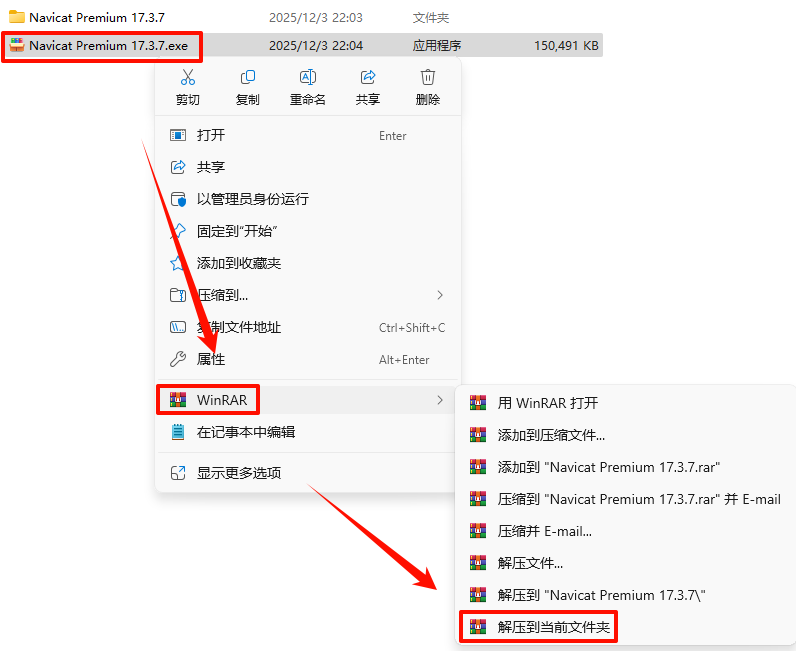796x651 pixels.
Task: Click 添加到收藏夹 star entry
Action: (x=308, y=263)
